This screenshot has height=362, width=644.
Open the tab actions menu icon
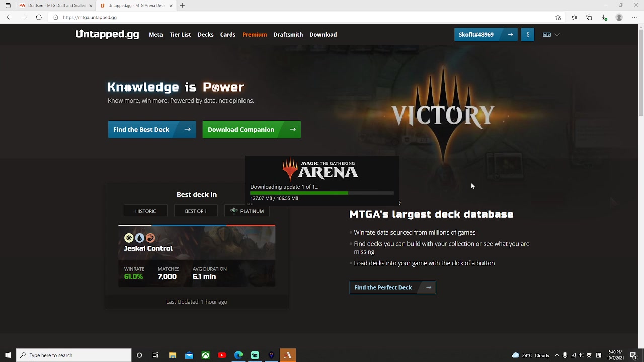tap(8, 6)
